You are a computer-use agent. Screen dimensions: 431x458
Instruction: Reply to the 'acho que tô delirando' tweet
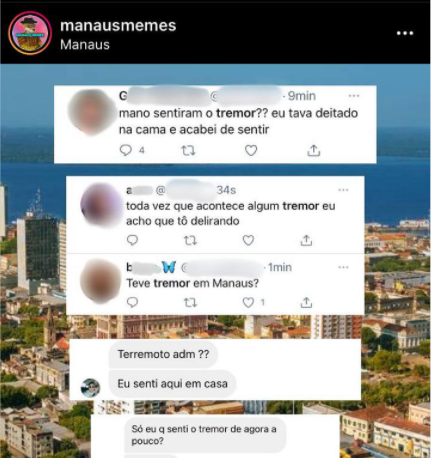[132, 240]
